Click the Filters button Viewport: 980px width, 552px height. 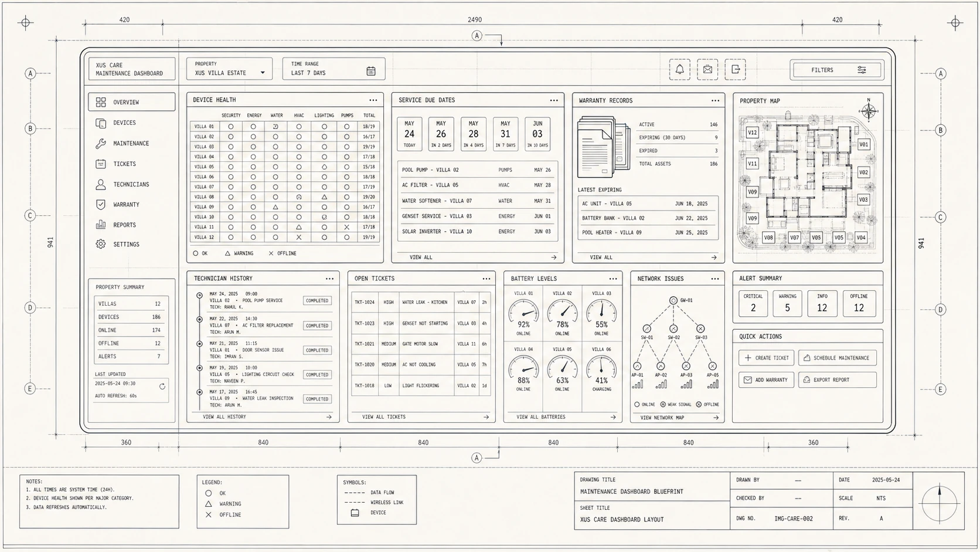coord(837,70)
